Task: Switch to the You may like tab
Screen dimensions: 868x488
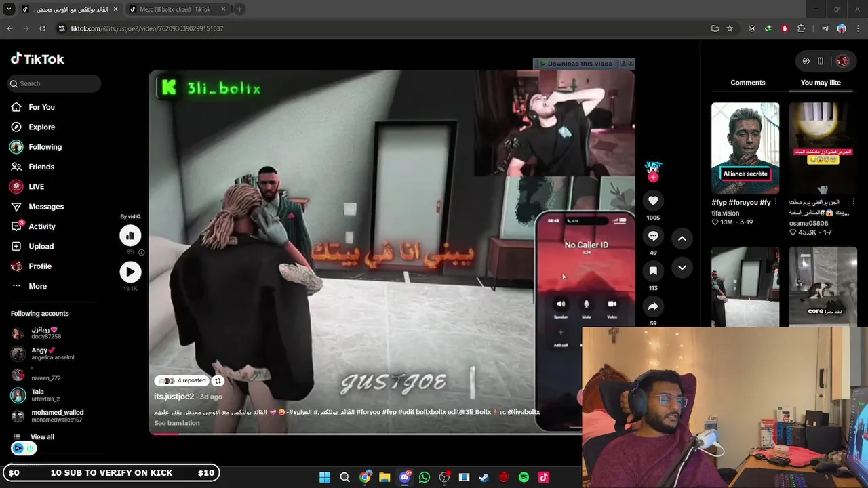Action: pyautogui.click(x=821, y=83)
